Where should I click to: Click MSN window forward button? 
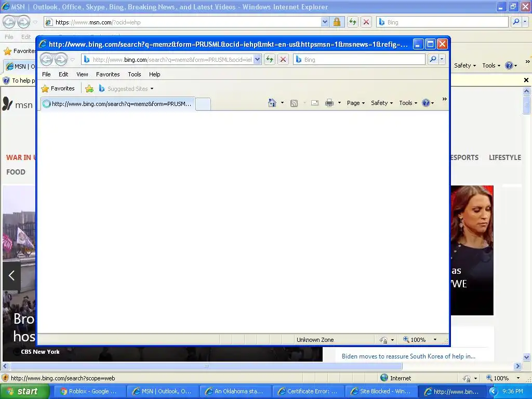(x=23, y=22)
